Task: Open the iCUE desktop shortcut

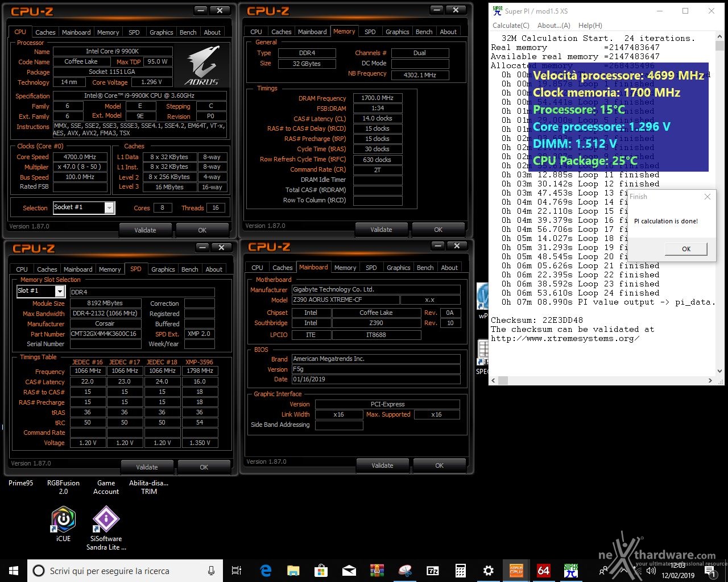Action: tap(63, 523)
